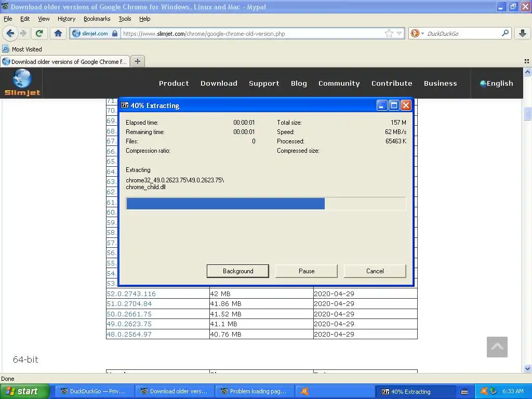Image resolution: width=532 pixels, height=399 pixels.
Task: Click the Background button
Action: [x=238, y=271]
